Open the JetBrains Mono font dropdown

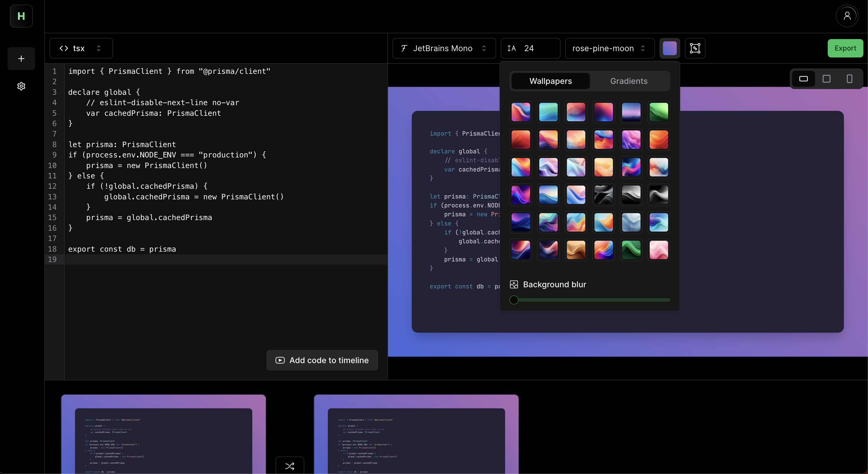[444, 48]
